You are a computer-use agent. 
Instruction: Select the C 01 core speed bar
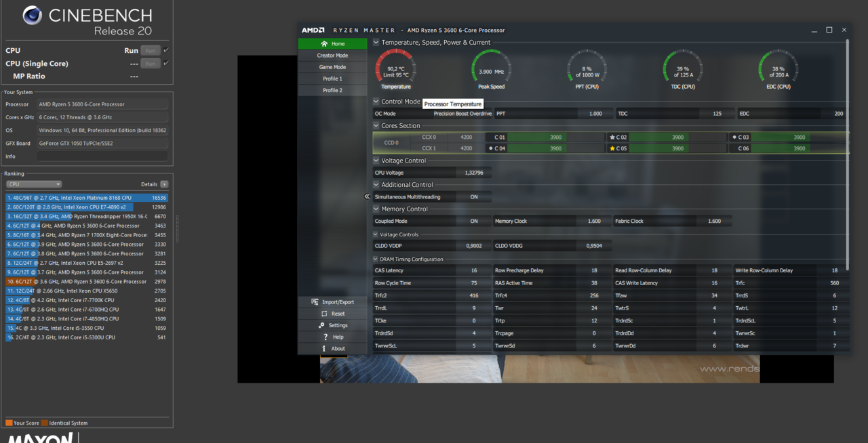pyautogui.click(x=555, y=138)
